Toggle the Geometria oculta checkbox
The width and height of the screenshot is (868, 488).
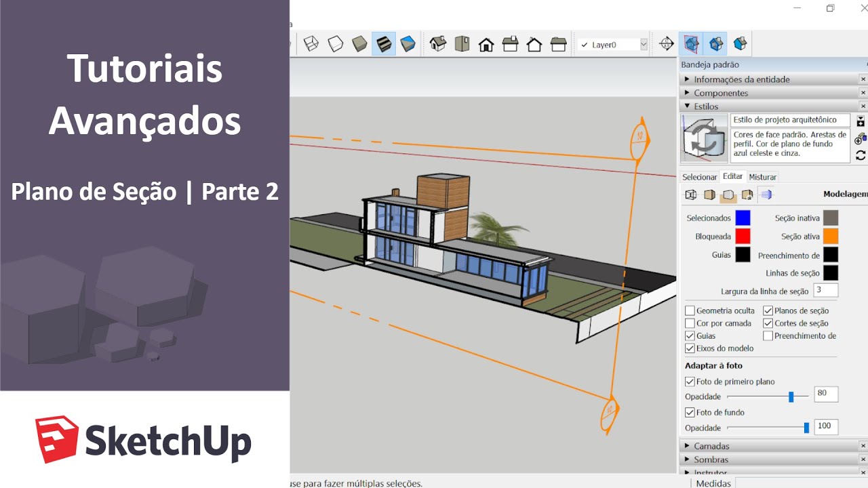coord(690,311)
